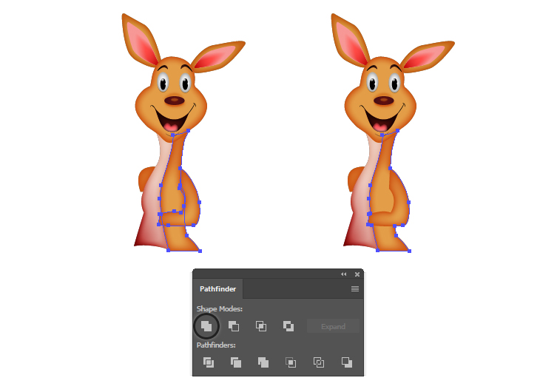Collapse the Pathfinder panel with double arrows
Screen dimensions: 540x392
[344, 274]
